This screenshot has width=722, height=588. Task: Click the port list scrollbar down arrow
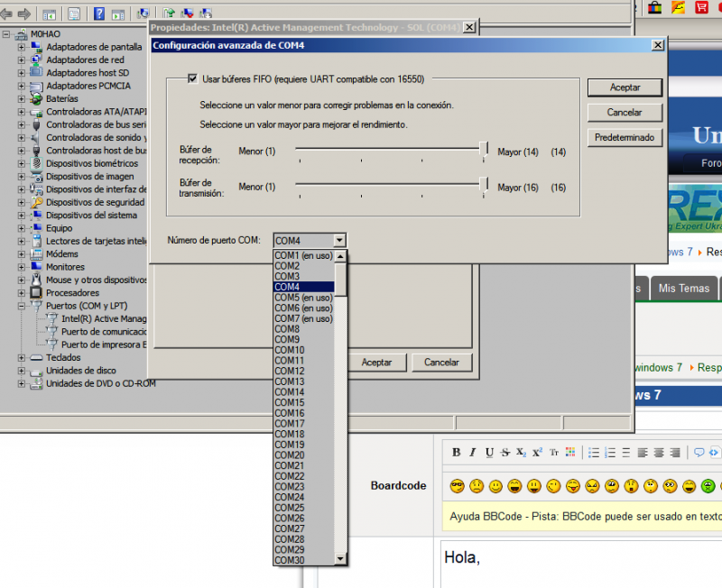point(340,559)
